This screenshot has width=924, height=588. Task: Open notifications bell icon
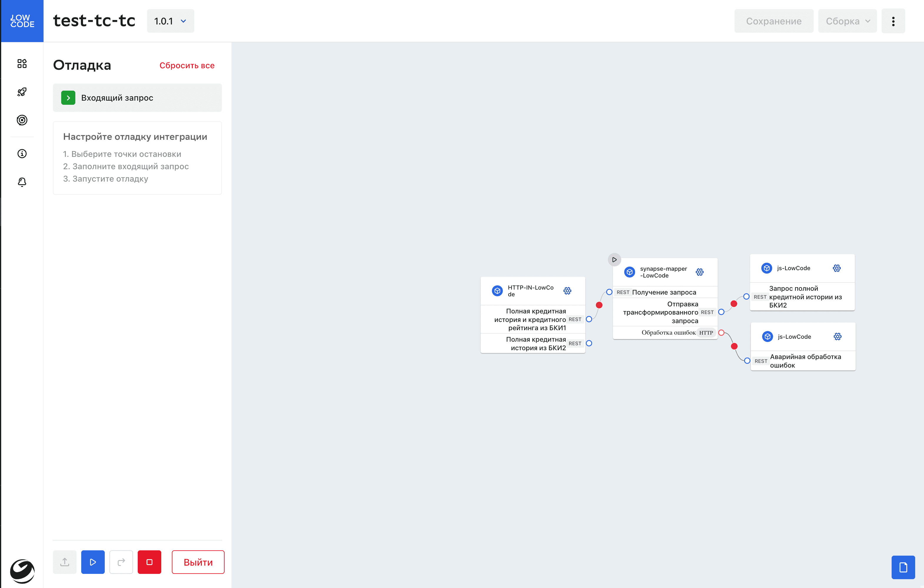[x=22, y=182]
